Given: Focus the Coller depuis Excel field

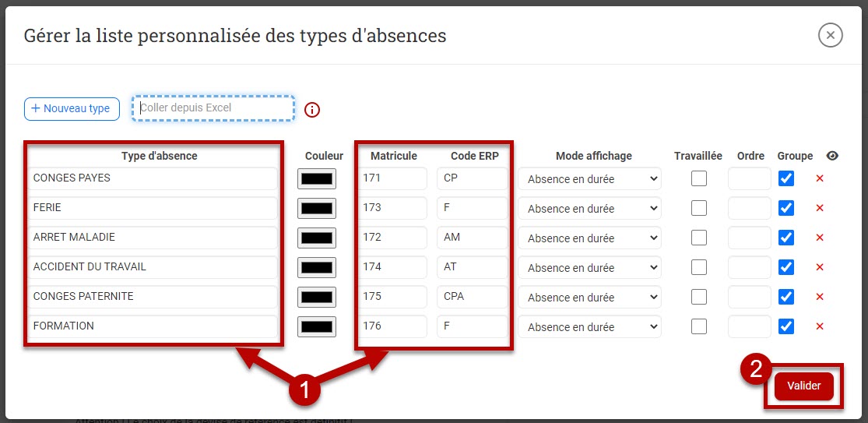Looking at the screenshot, I should pyautogui.click(x=213, y=108).
